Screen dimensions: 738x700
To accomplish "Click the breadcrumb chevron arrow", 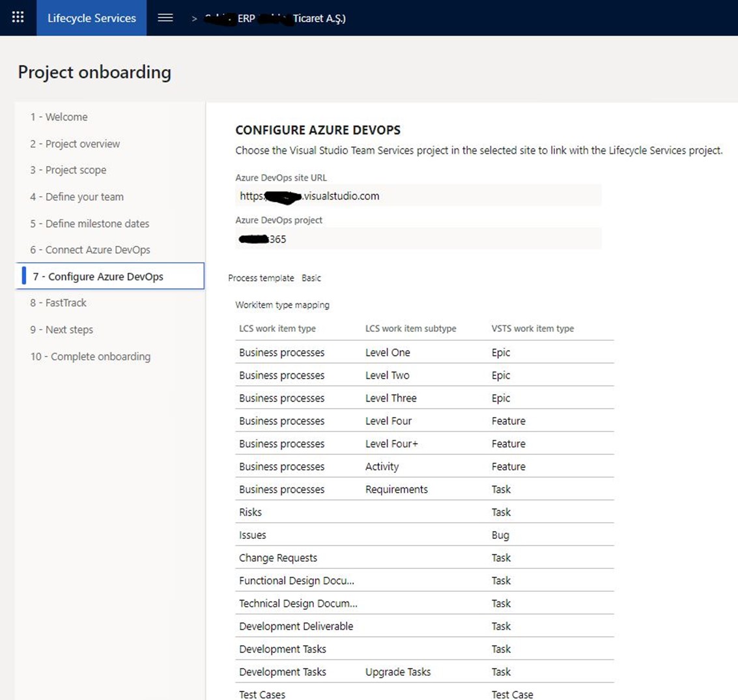I will (194, 19).
